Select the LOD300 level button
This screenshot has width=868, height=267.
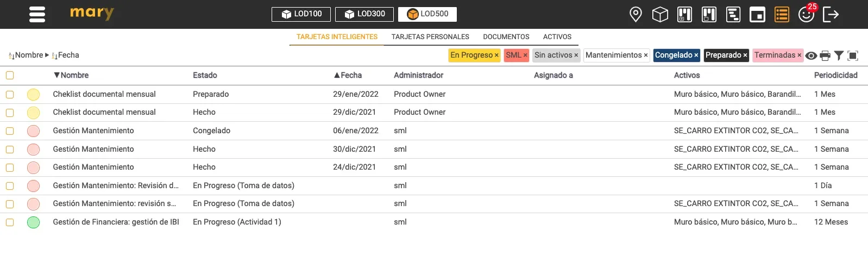(x=364, y=14)
